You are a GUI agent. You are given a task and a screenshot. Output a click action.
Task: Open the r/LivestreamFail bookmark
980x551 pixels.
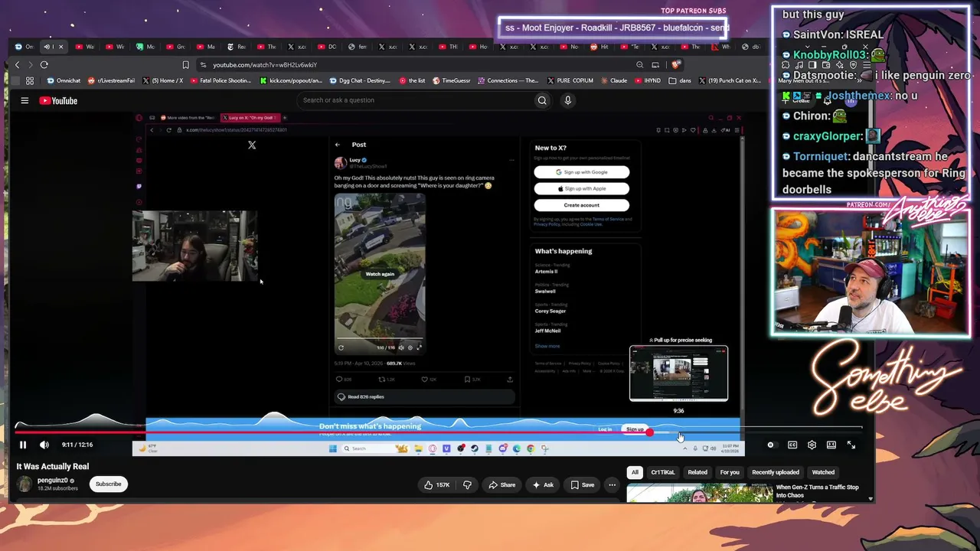click(x=112, y=80)
